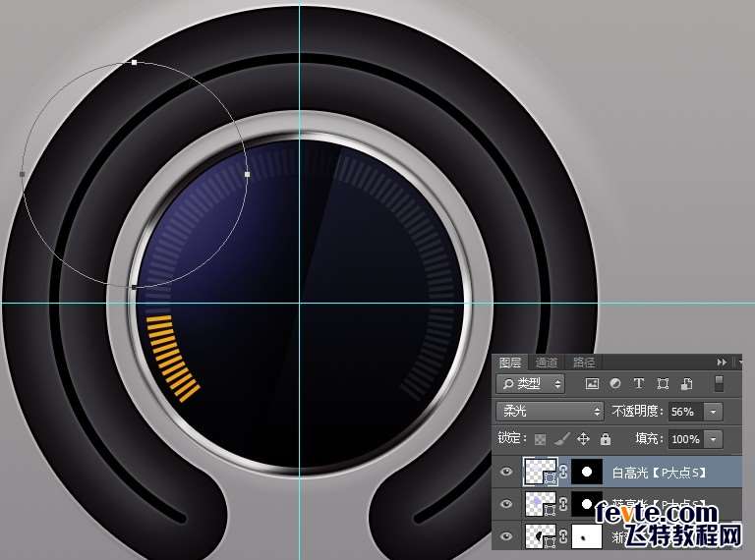The height and width of the screenshot is (560, 755).
Task: Filter layers by smart object icon
Action: click(x=686, y=383)
